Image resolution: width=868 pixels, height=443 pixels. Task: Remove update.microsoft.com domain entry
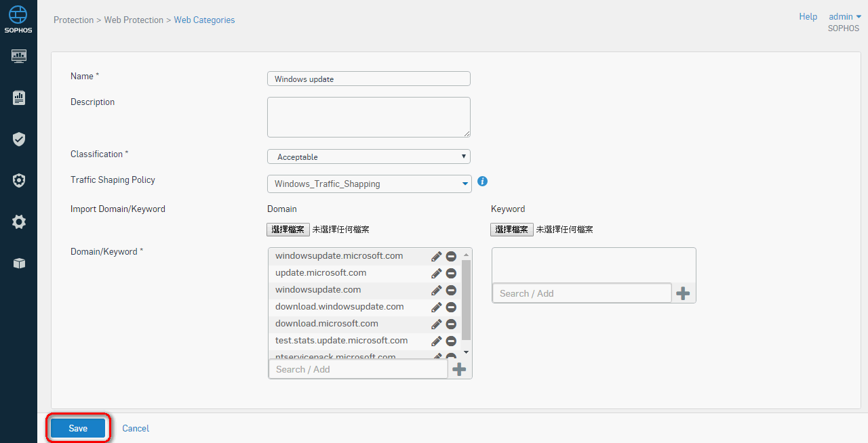pos(451,273)
